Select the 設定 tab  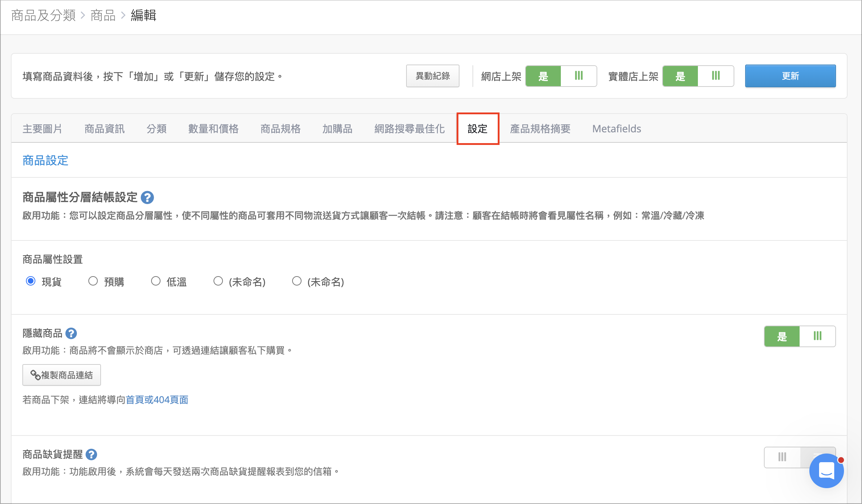tap(478, 129)
